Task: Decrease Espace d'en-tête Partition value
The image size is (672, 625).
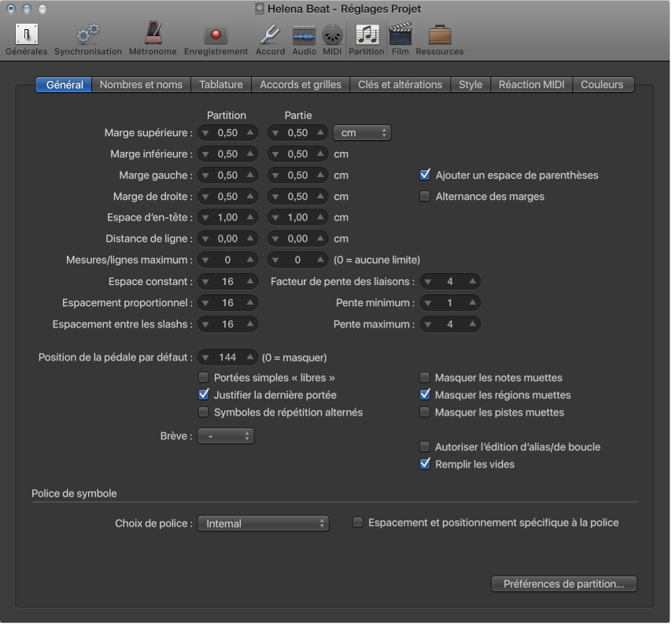Action: [x=205, y=218]
